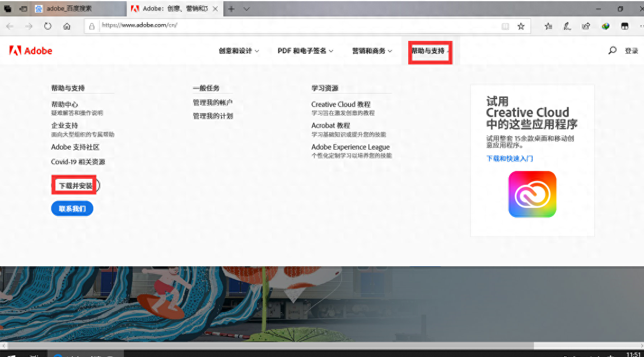Click the Favorites hub star icon
Image resolution: width=644 pixels, height=357 pixels.
[x=548, y=26]
